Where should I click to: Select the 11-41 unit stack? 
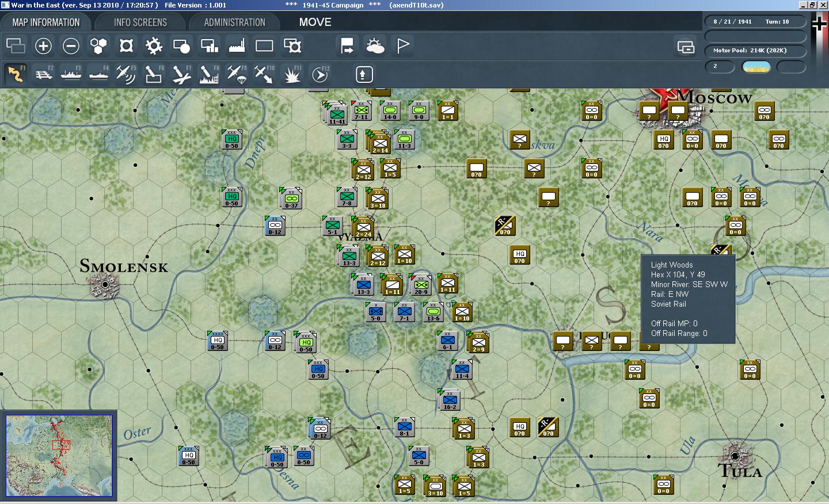(336, 113)
